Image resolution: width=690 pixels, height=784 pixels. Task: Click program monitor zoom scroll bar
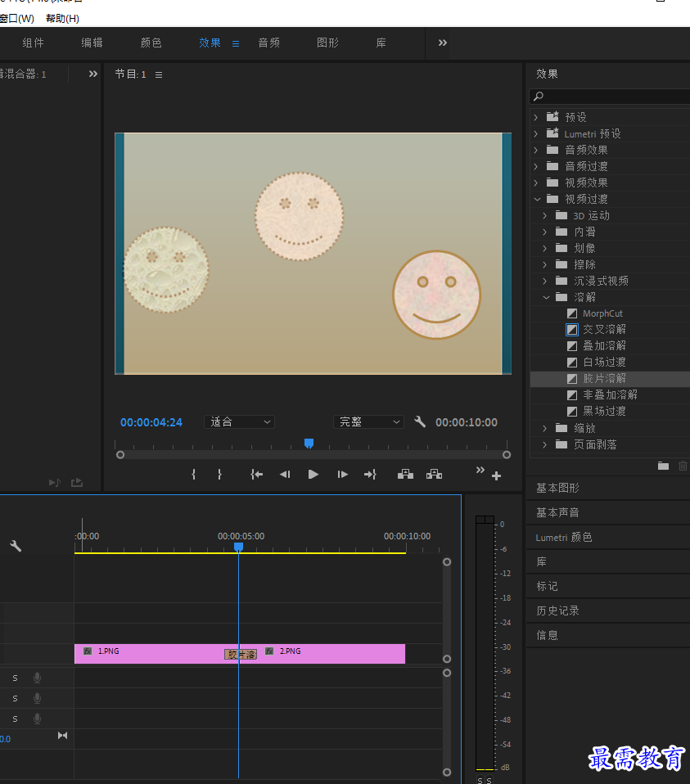click(x=313, y=455)
